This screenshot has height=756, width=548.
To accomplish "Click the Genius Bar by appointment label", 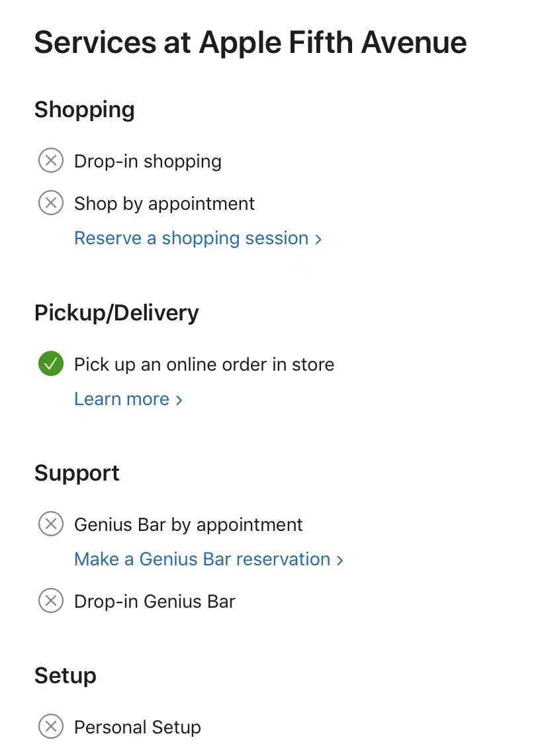I will click(x=188, y=525).
